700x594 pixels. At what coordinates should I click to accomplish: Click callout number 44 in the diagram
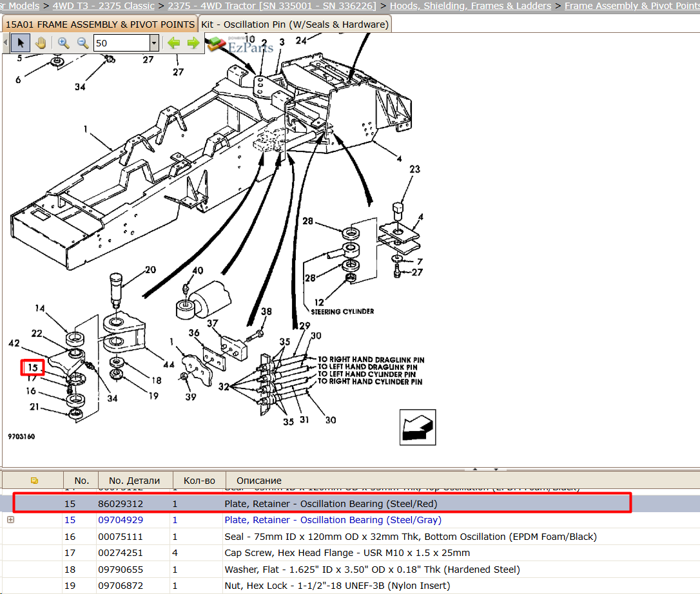[x=169, y=365]
